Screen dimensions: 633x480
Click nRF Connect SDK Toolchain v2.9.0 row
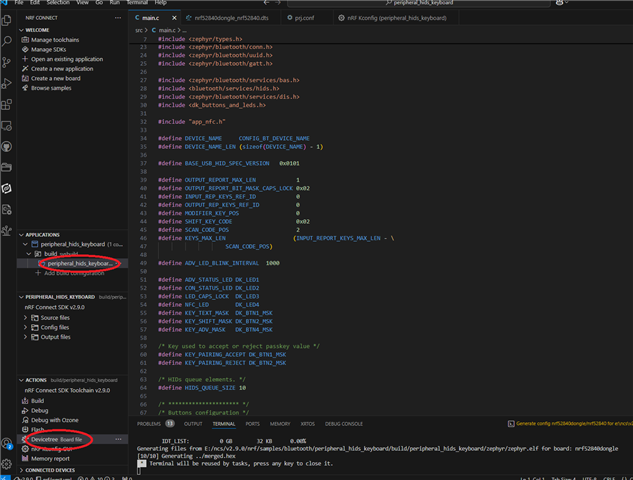(x=67, y=390)
